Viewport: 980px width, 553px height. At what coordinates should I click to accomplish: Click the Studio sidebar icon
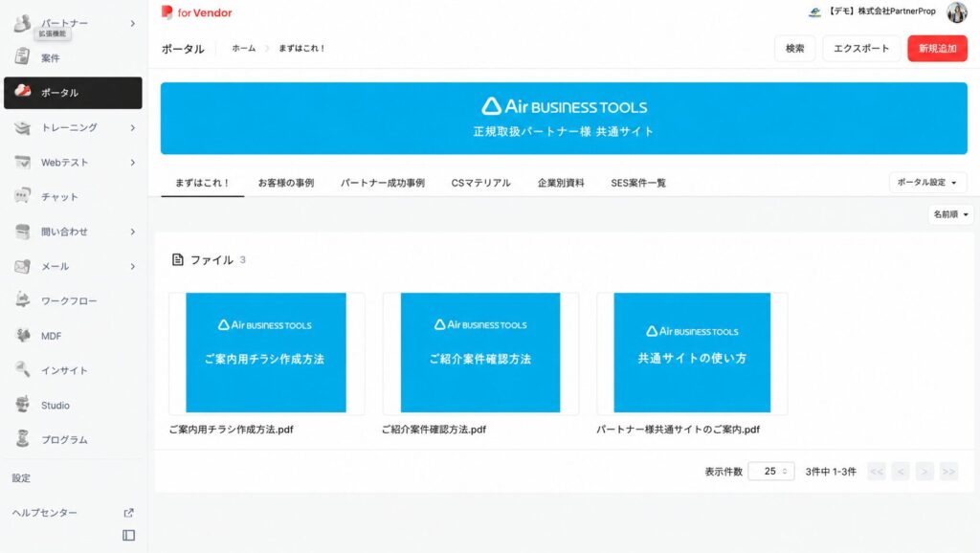(x=23, y=405)
